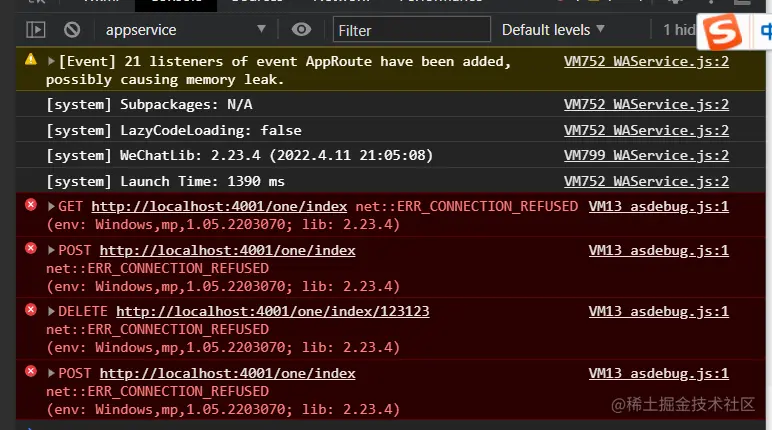Expand the first POST error entry

(x=51, y=250)
